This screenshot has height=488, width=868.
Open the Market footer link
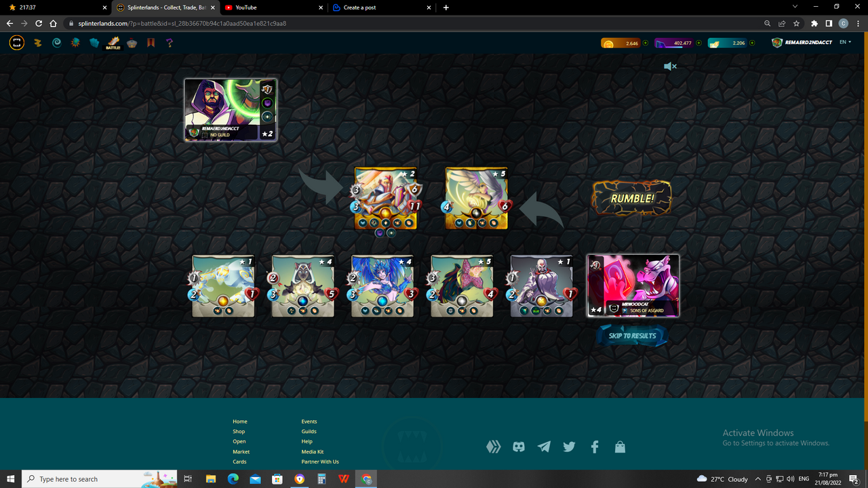click(241, 451)
